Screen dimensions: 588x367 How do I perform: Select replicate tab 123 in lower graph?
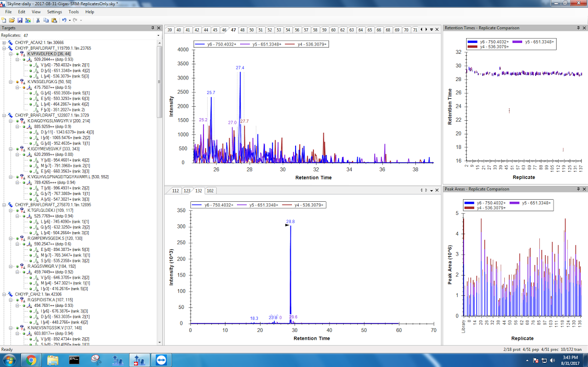point(187,191)
